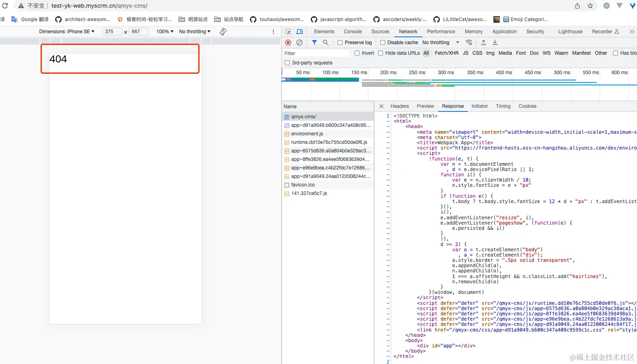Filter requests by CSS type
637x364 pixels.
(x=478, y=53)
